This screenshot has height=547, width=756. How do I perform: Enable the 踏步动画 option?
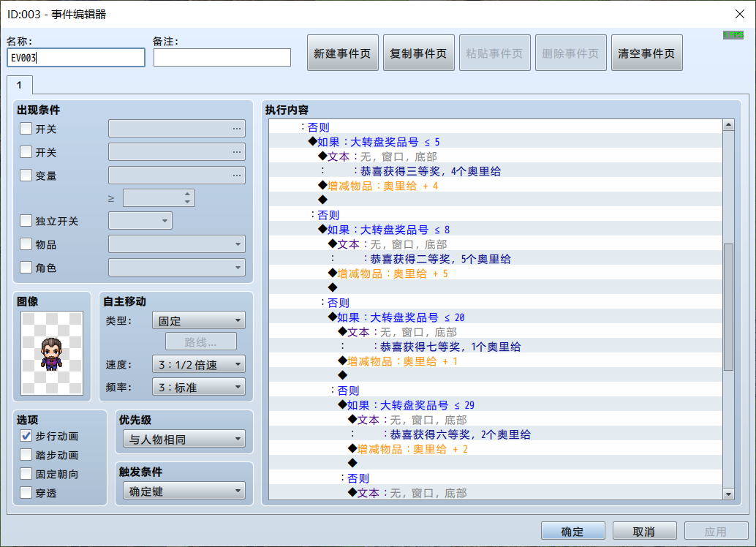(26, 455)
